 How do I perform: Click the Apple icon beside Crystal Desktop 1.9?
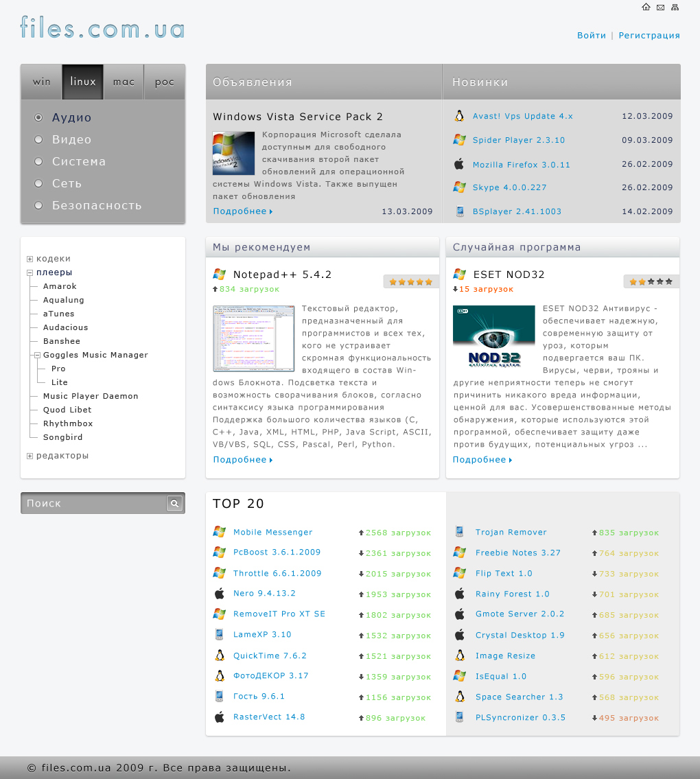coord(460,635)
